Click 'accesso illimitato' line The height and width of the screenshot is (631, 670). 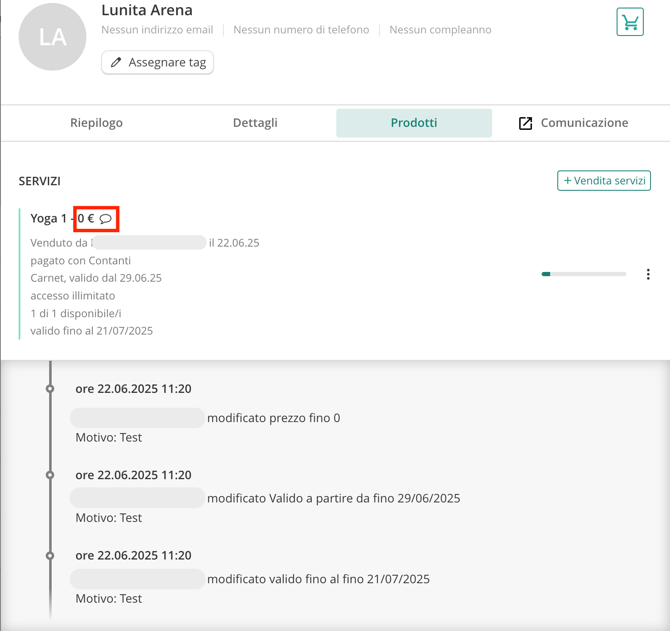click(x=73, y=296)
